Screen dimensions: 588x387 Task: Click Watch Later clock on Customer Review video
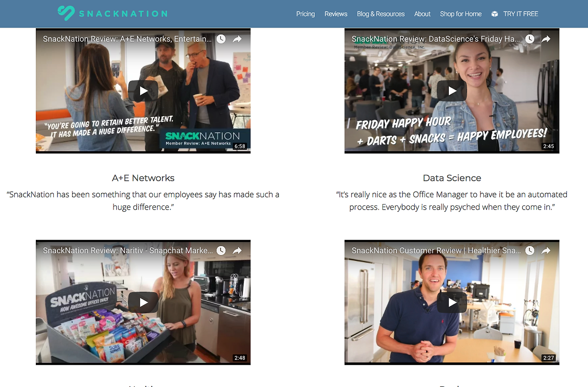[530, 250]
